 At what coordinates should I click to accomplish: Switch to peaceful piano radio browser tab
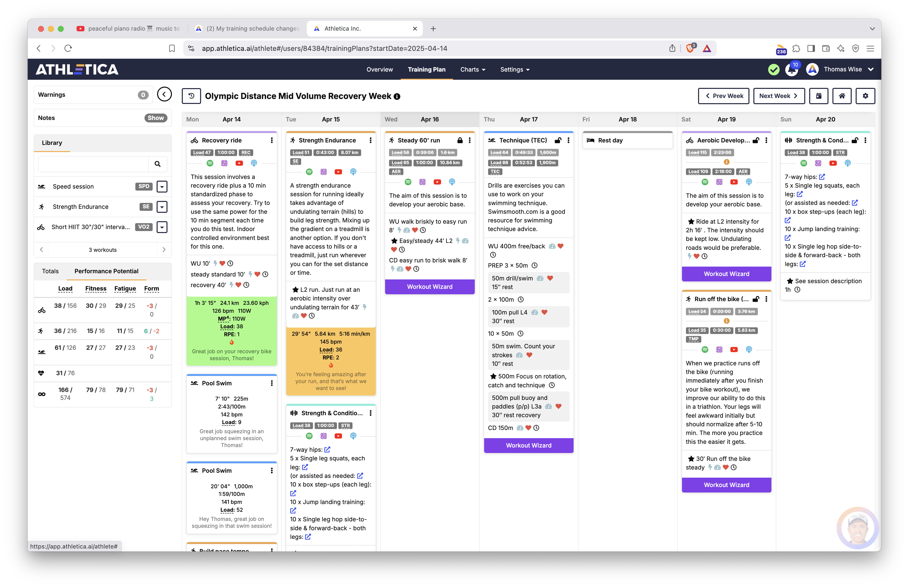point(129,29)
